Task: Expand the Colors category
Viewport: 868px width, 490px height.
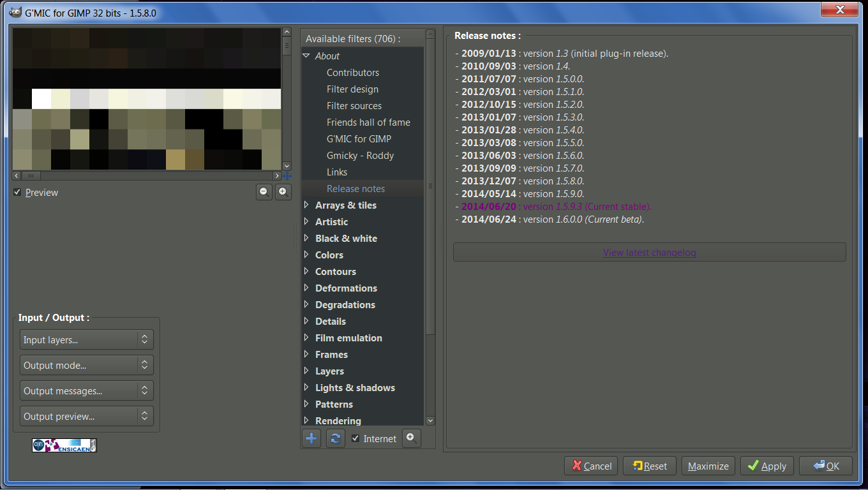Action: point(307,255)
